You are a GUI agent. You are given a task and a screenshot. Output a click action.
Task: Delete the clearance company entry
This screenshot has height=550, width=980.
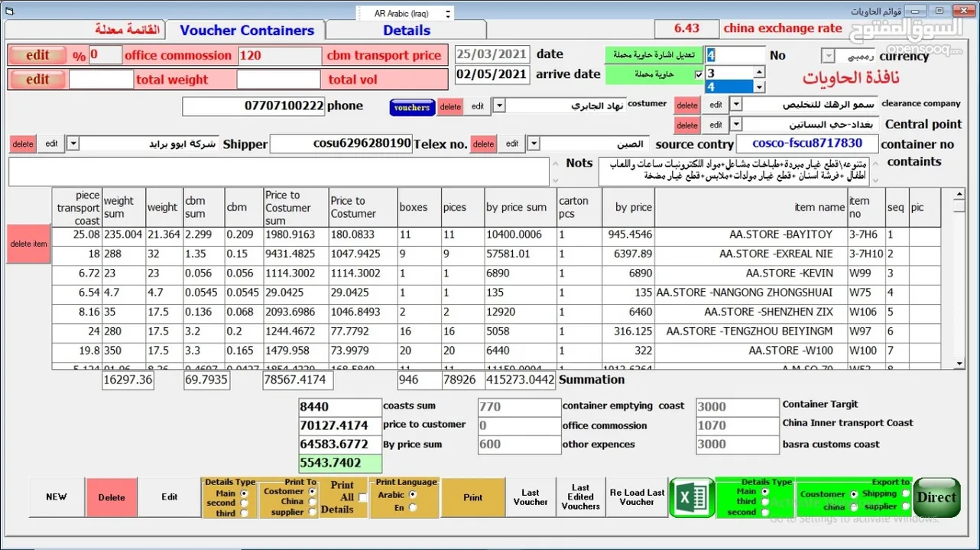point(686,105)
